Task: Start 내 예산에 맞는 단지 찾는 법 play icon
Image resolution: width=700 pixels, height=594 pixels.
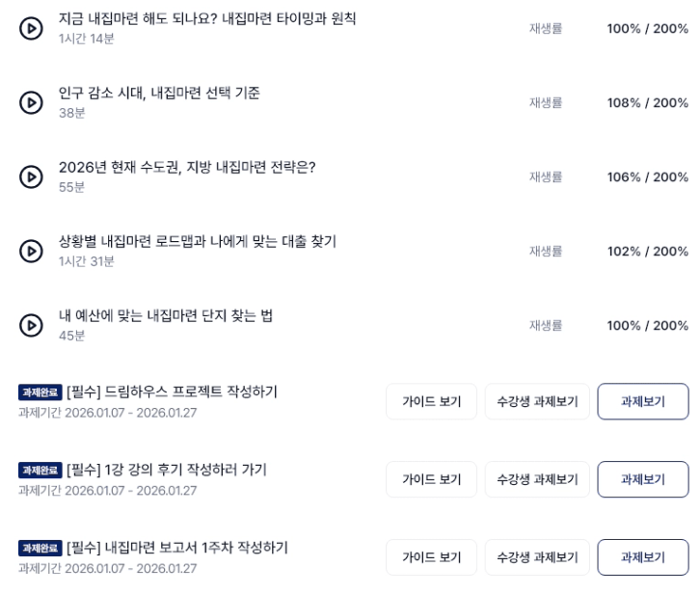Action: pyautogui.click(x=31, y=325)
